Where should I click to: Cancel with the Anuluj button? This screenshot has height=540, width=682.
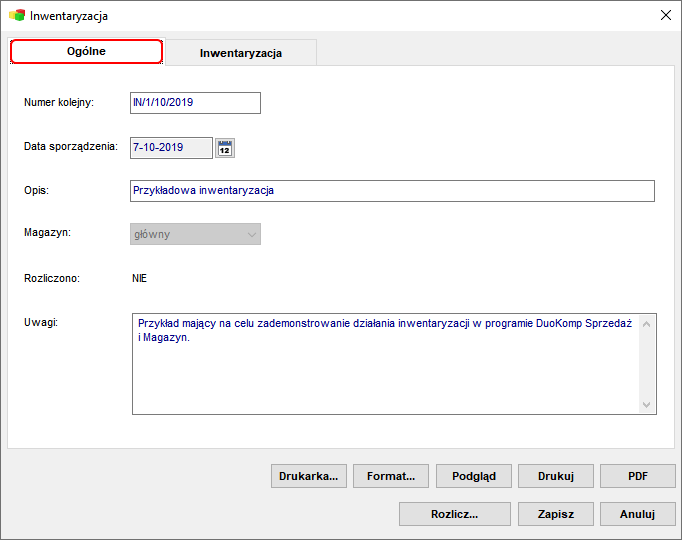click(638, 514)
